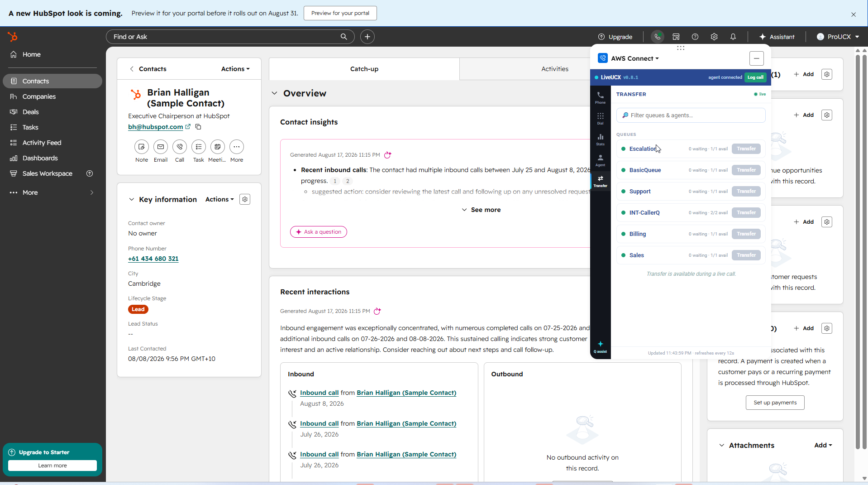The width and height of the screenshot is (868, 485).
Task: Transfer to the Escalation queue
Action: pyautogui.click(x=746, y=149)
